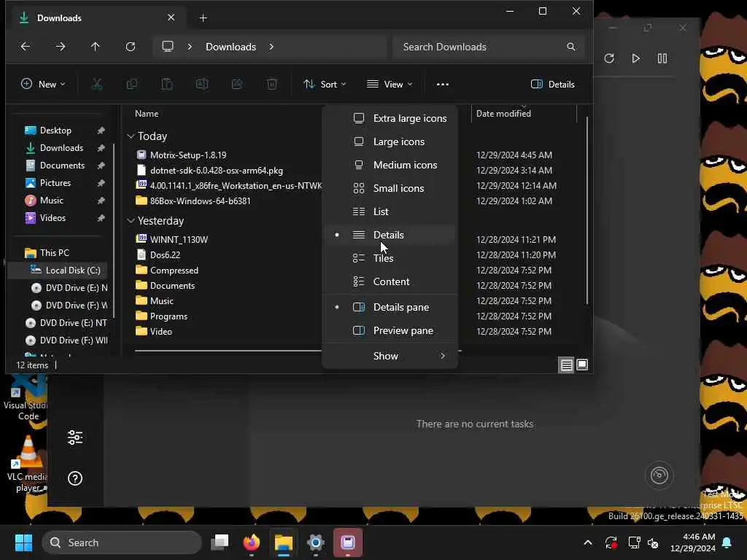Go back in File Explorer
This screenshot has width=747, height=560.
click(x=26, y=47)
